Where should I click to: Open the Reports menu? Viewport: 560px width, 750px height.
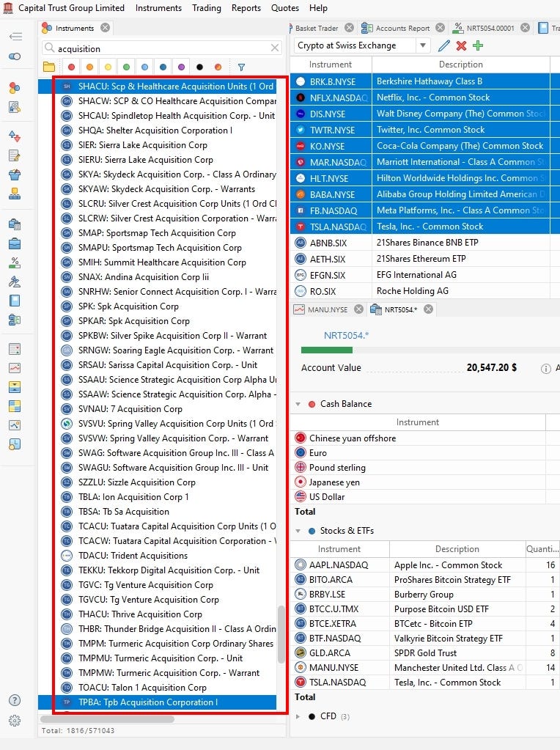(246, 8)
